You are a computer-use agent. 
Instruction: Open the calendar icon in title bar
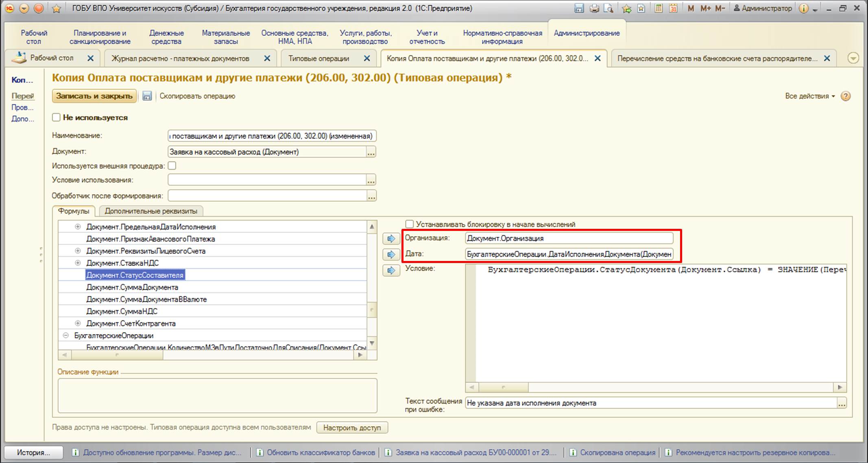point(673,8)
